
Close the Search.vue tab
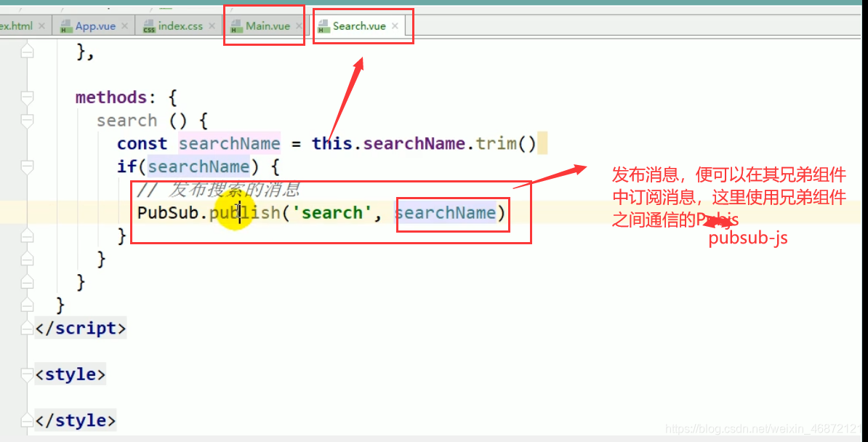click(395, 26)
